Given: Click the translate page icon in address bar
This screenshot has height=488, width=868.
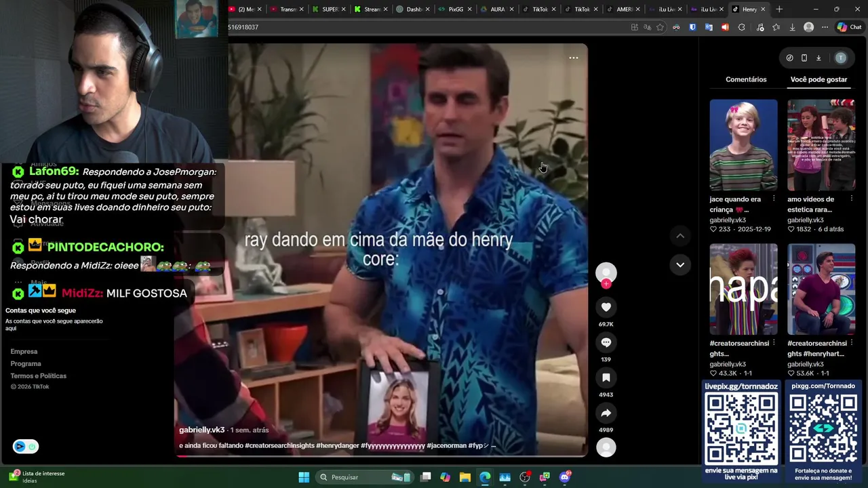Looking at the screenshot, I should (647, 27).
